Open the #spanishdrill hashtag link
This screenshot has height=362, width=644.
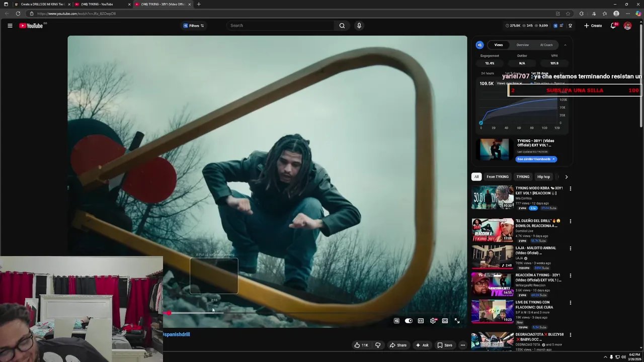(x=177, y=334)
